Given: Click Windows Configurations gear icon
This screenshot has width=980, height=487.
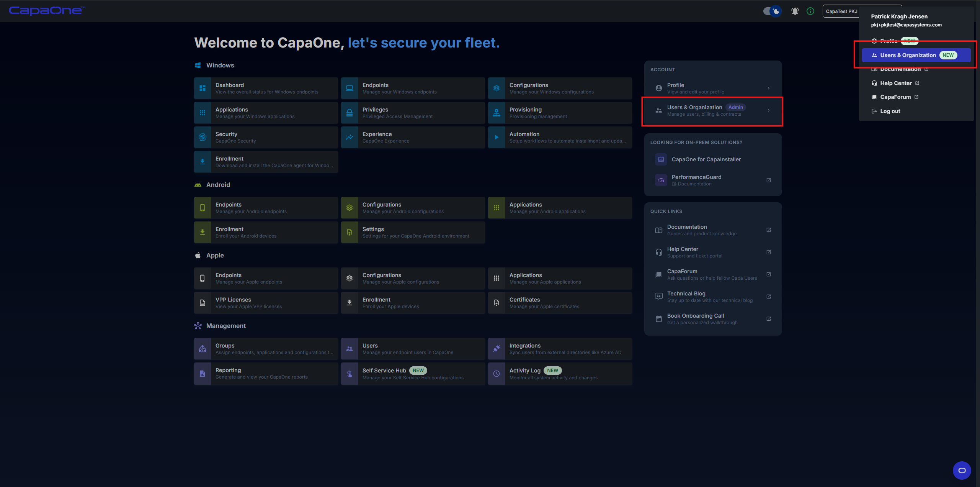Looking at the screenshot, I should coord(497,88).
